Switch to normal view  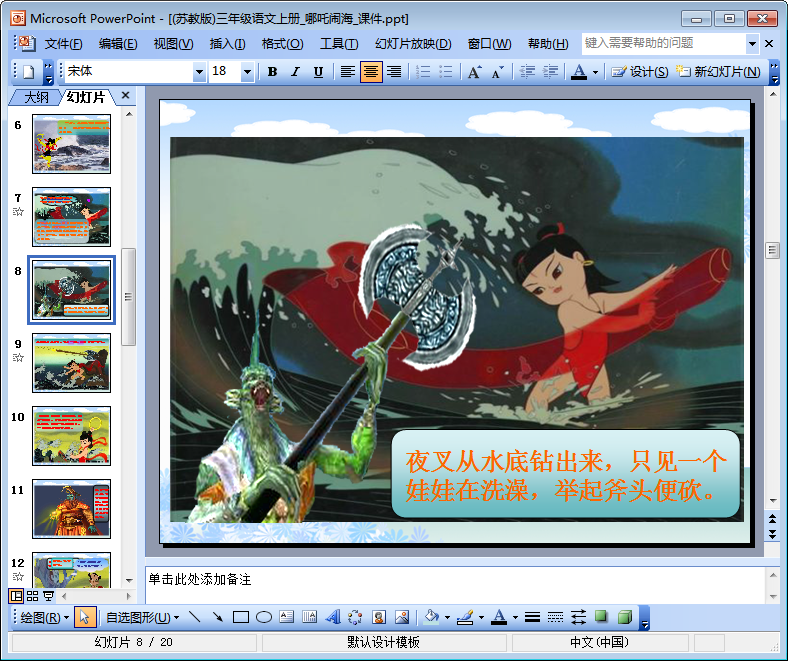click(16, 596)
